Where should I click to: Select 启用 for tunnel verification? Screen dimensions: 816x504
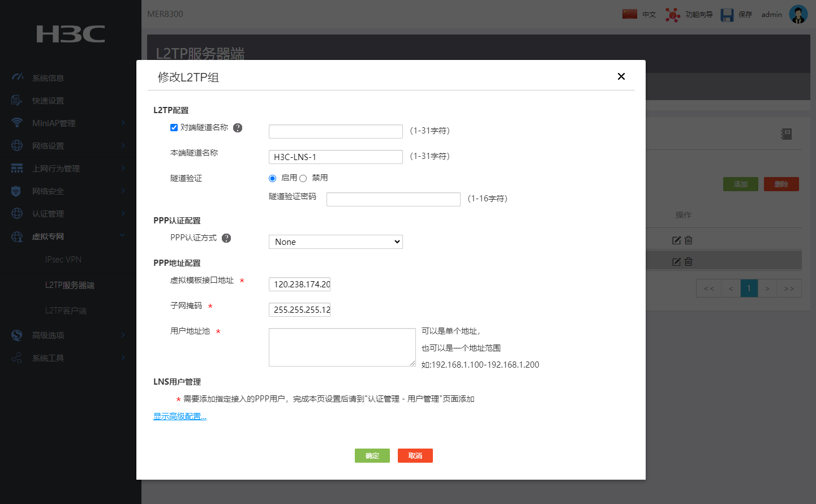click(x=273, y=178)
